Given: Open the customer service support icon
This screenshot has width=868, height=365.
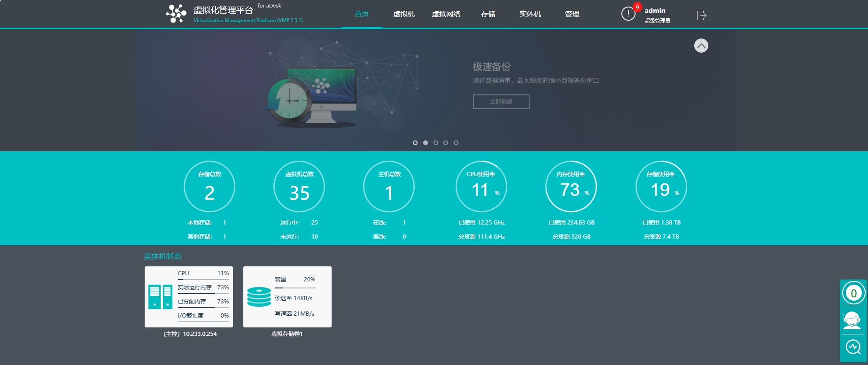Looking at the screenshot, I should [852, 320].
